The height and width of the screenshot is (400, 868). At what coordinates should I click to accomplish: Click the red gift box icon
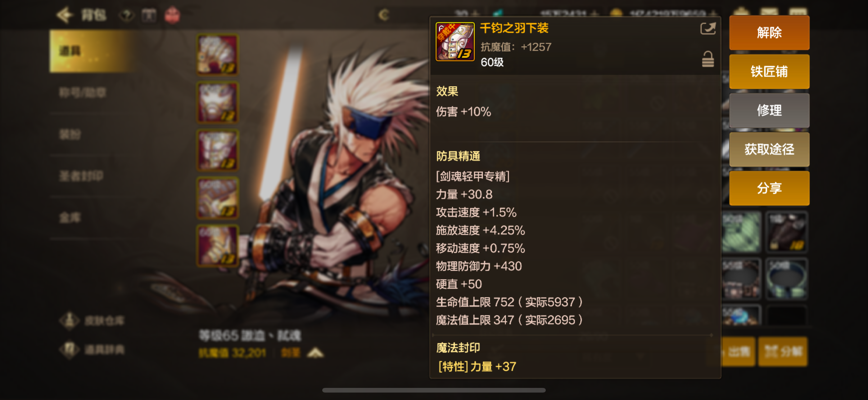(172, 15)
